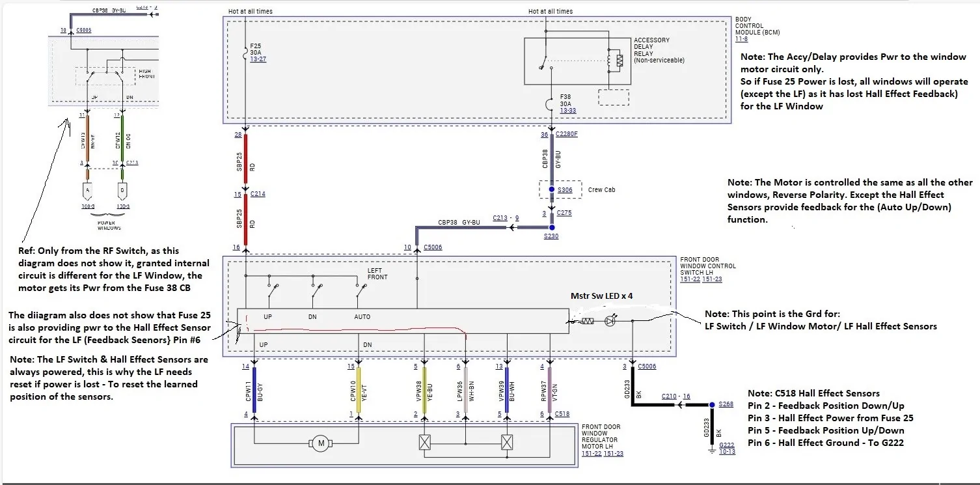Open the G222 ground link
Viewport: 980px width, 485px height.
(728, 445)
